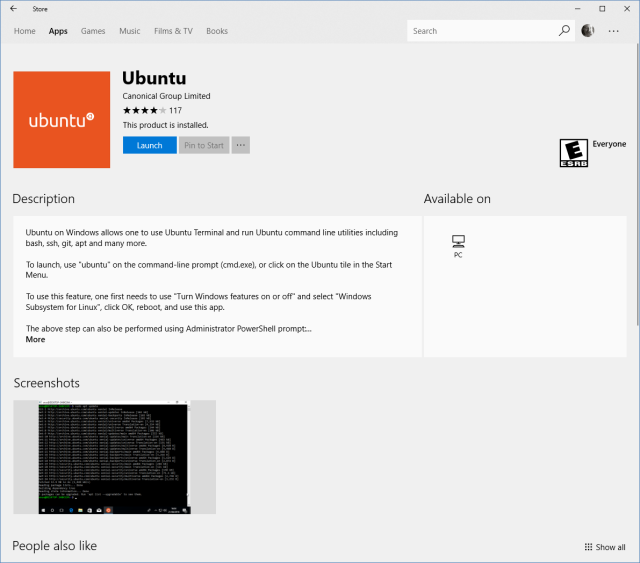Launch the Ubuntu app
The width and height of the screenshot is (640, 563).
(x=150, y=145)
